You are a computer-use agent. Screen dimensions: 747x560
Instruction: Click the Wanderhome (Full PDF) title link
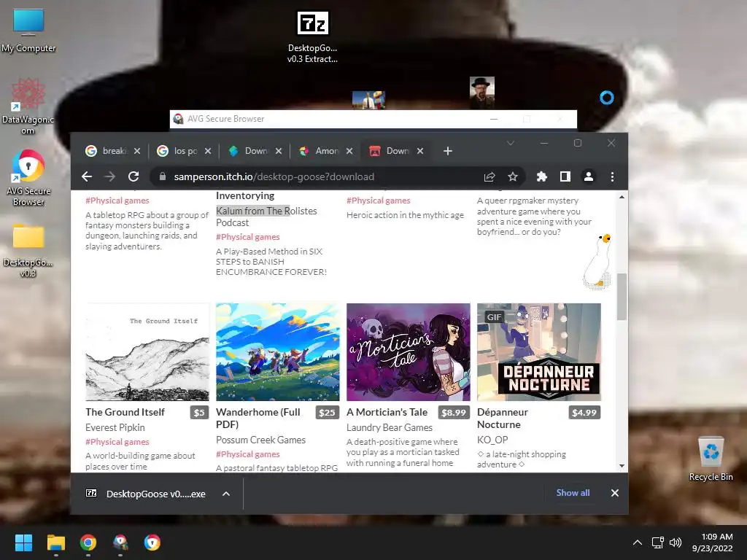pyautogui.click(x=258, y=418)
